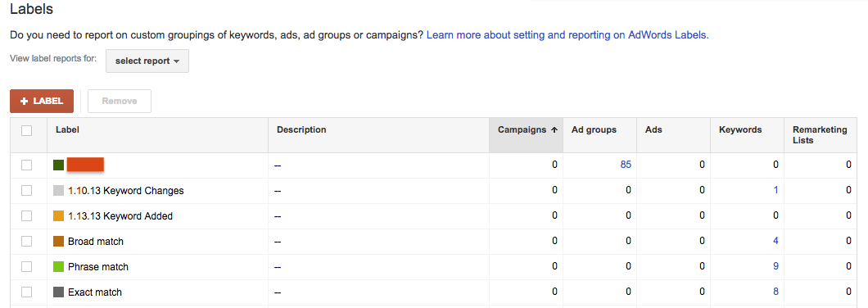Select the Broad match row checkbox
The image size is (868, 308).
26,242
